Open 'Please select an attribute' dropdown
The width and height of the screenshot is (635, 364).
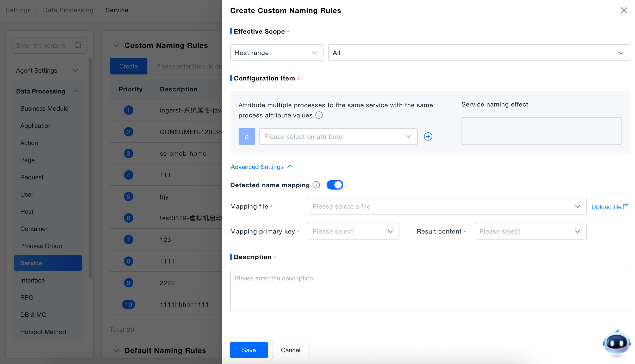[338, 136]
